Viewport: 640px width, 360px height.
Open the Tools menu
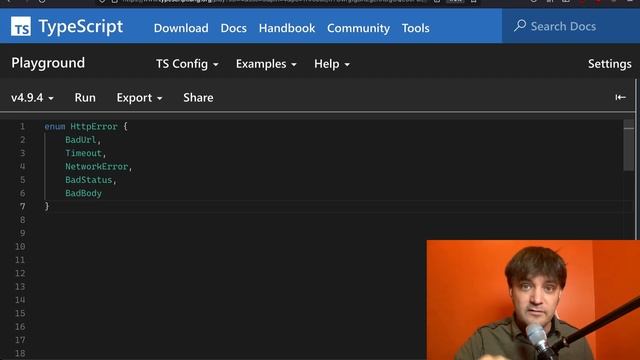click(x=416, y=28)
